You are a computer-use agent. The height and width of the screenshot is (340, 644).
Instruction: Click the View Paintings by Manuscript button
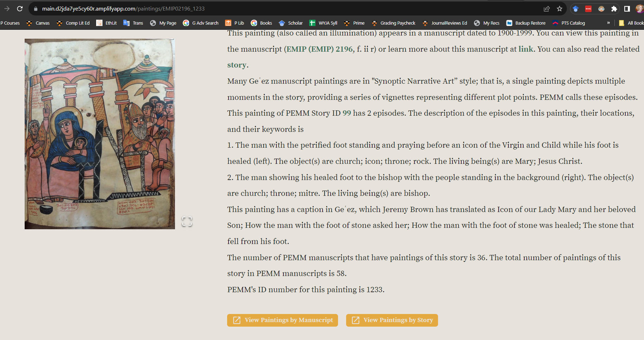click(x=282, y=320)
